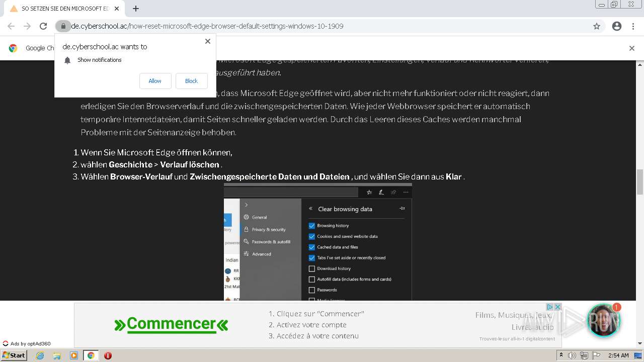Click back chevrons beside Clear browsing data
This screenshot has width=644, height=362.
(x=311, y=209)
